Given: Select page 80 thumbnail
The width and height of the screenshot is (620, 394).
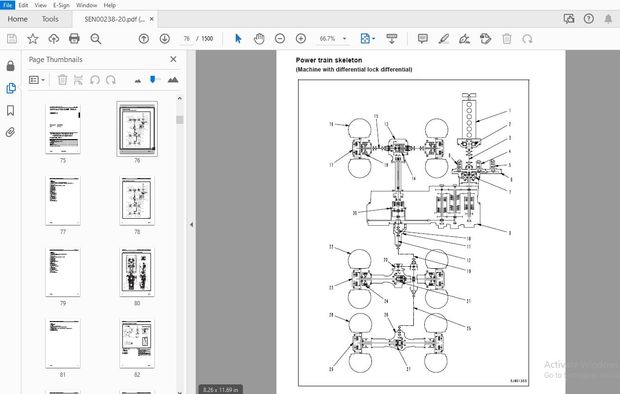Looking at the screenshot, I should pyautogui.click(x=137, y=272).
